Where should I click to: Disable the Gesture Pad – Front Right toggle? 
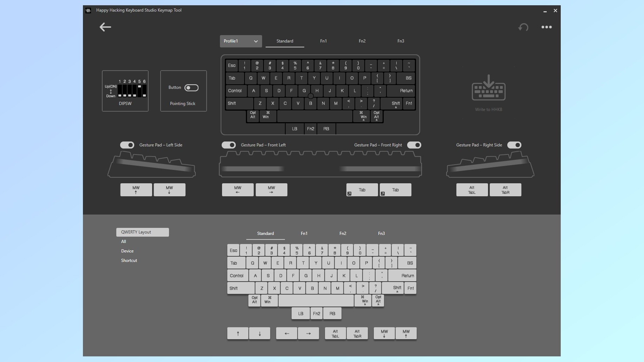pyautogui.click(x=414, y=145)
